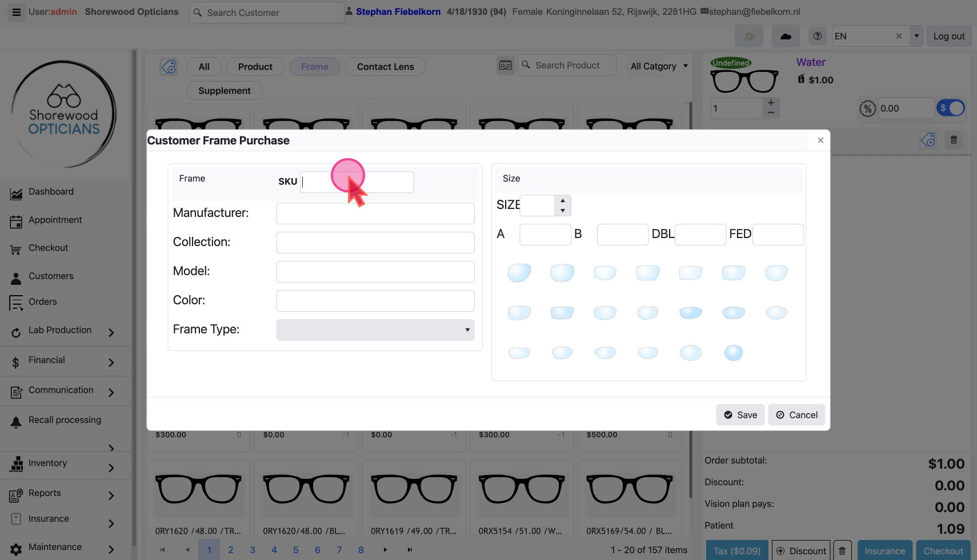
Task: Click the Save button
Action: pos(740,415)
